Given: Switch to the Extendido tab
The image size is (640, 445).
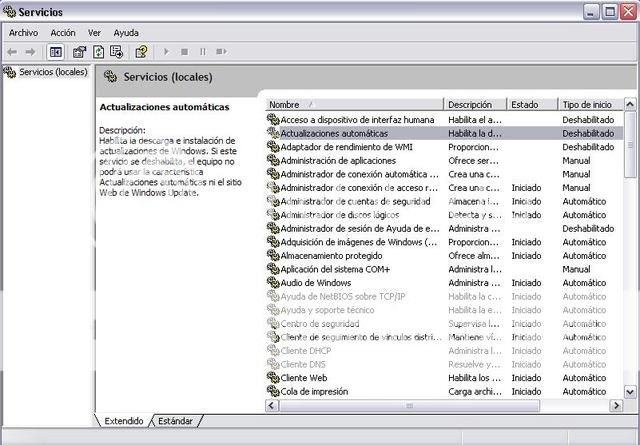Looking at the screenshot, I should (x=124, y=421).
